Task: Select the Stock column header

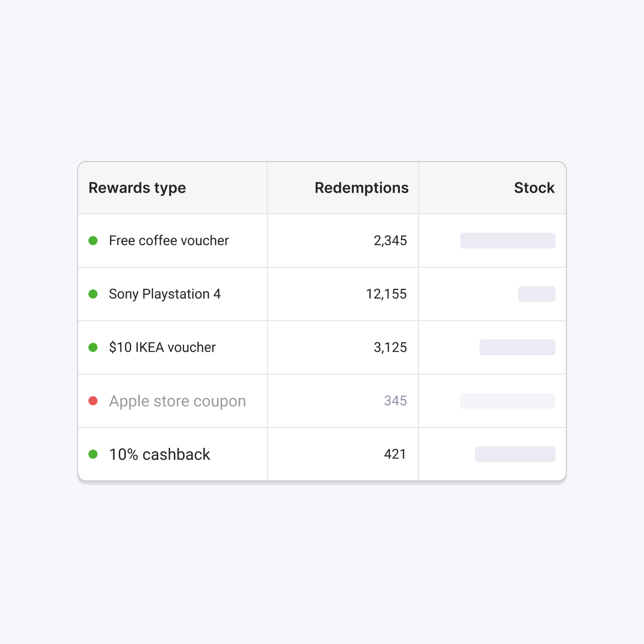Action: point(534,188)
